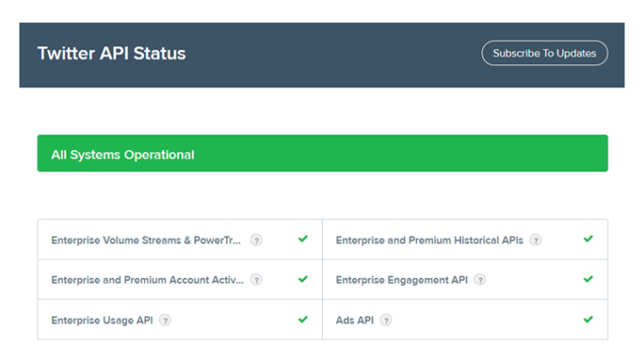
Task: Click green checkmark for Enterprise Engagement API
Action: [x=588, y=279]
